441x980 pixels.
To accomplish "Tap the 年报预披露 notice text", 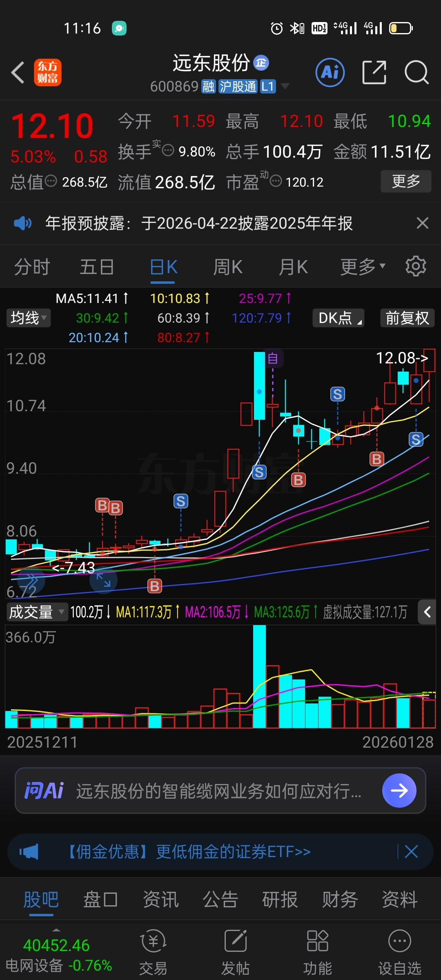I will (x=199, y=223).
